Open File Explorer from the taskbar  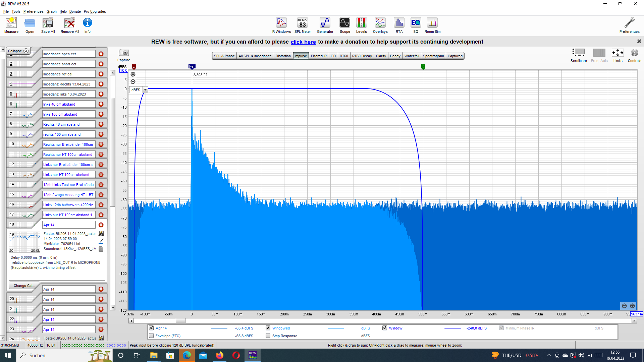pyautogui.click(x=154, y=355)
